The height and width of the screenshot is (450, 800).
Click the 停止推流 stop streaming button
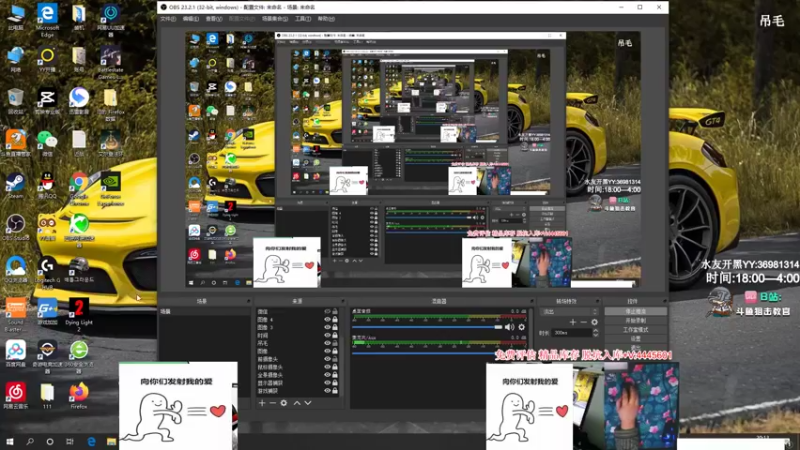click(635, 311)
